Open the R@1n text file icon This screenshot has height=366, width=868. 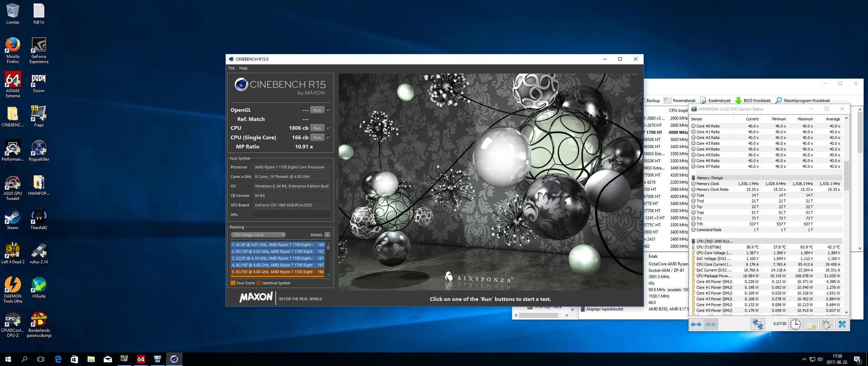tap(39, 14)
